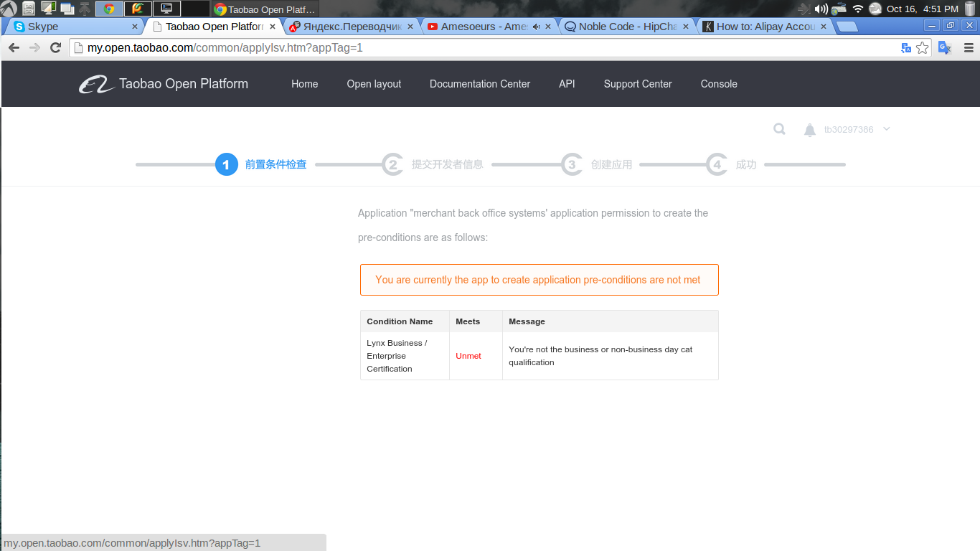Open the WiFi network tray icon
The width and height of the screenshot is (980, 551).
(858, 9)
